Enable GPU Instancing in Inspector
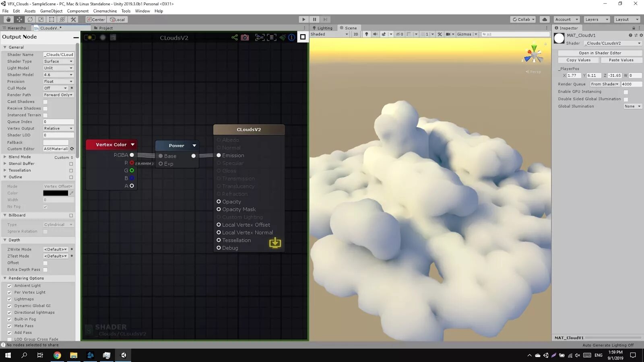 pyautogui.click(x=626, y=92)
